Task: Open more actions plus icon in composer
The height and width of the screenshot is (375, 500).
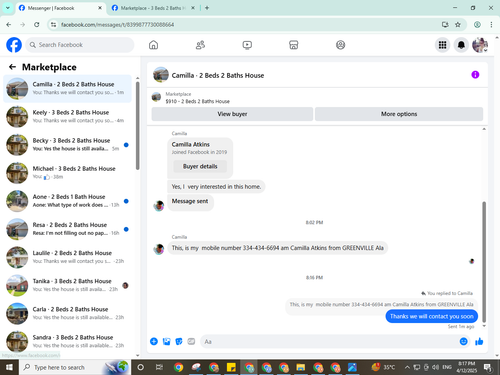Action: [154, 341]
